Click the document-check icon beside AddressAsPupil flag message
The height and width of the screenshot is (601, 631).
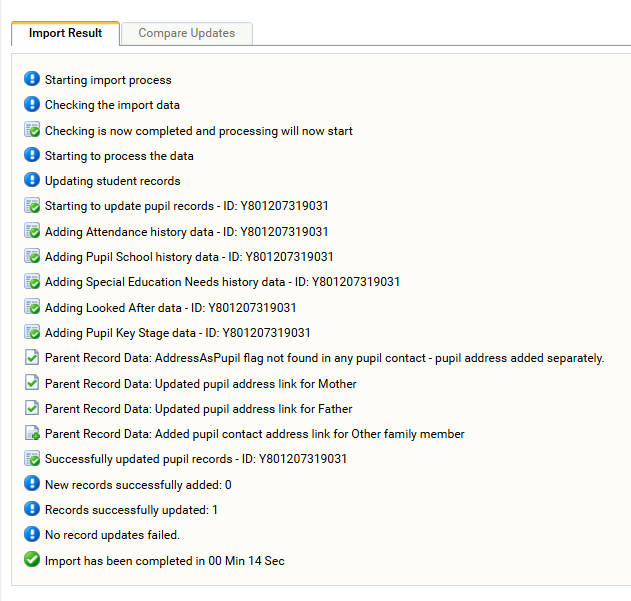tap(32, 357)
